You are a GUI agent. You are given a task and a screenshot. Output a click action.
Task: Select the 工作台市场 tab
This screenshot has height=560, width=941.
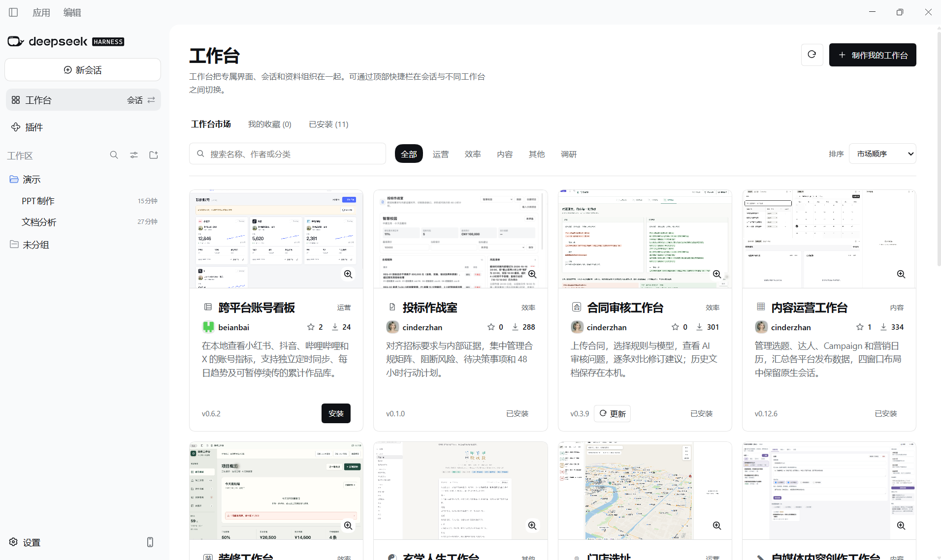(x=211, y=124)
